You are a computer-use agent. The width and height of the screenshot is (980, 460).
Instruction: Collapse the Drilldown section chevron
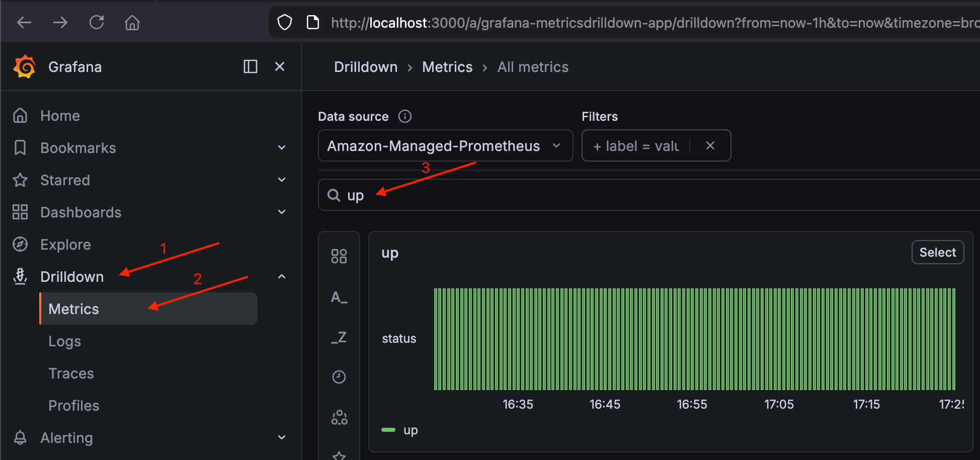[282, 276]
